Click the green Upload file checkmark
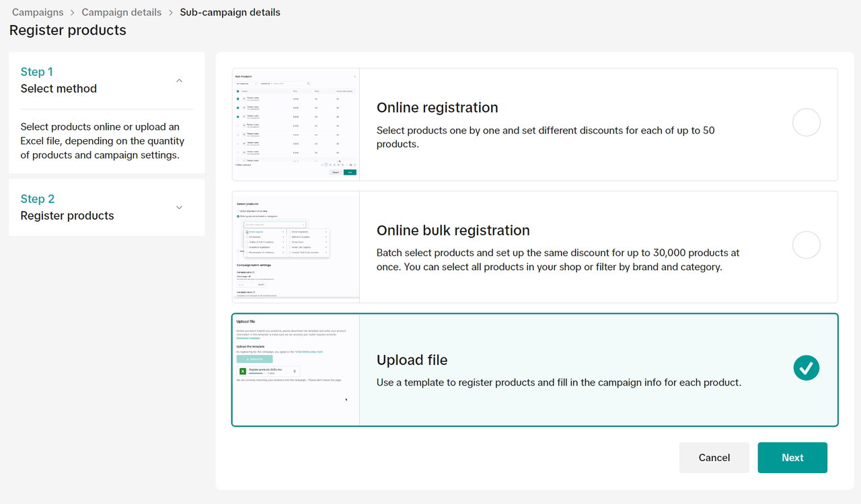 point(806,368)
